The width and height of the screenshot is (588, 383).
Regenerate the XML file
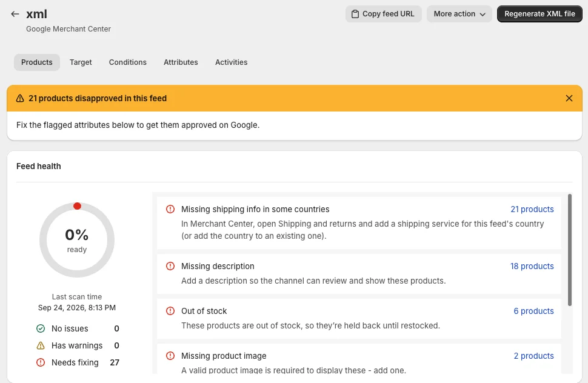pyautogui.click(x=540, y=14)
